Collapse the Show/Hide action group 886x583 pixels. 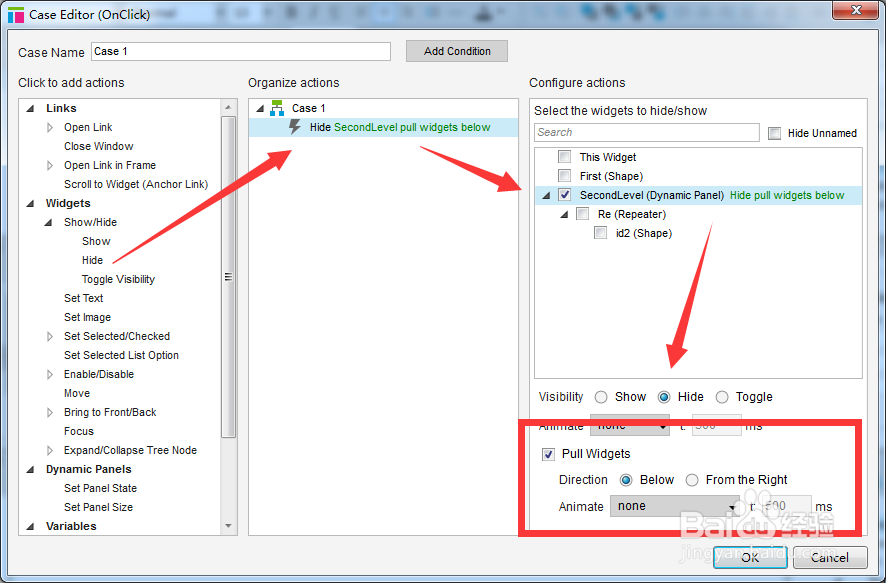[49, 223]
